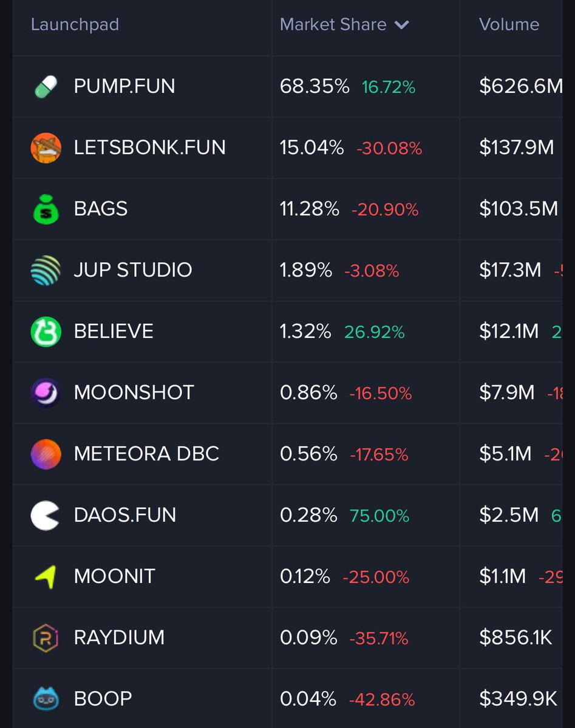Viewport: 575px width, 728px height.
Task: Click the MOONSHOT purple moon icon
Action: point(46,393)
